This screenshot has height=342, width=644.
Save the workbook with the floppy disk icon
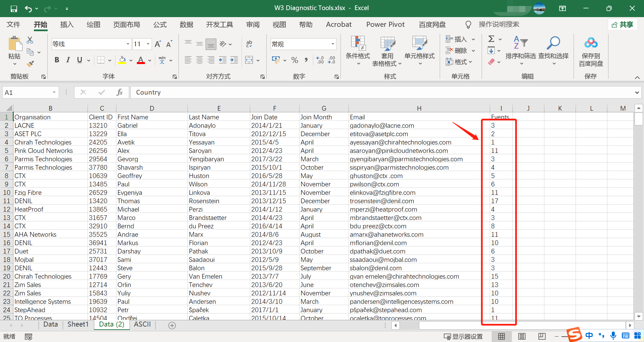tap(14, 9)
